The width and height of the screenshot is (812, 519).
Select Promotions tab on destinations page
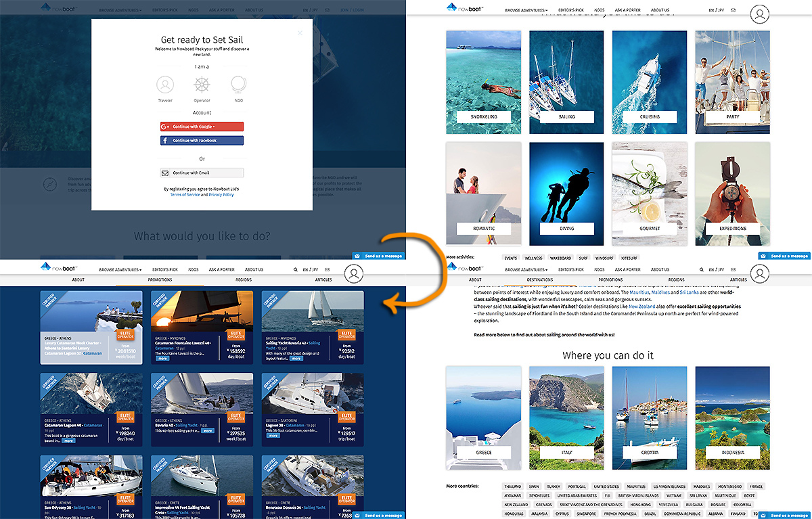click(x=610, y=279)
